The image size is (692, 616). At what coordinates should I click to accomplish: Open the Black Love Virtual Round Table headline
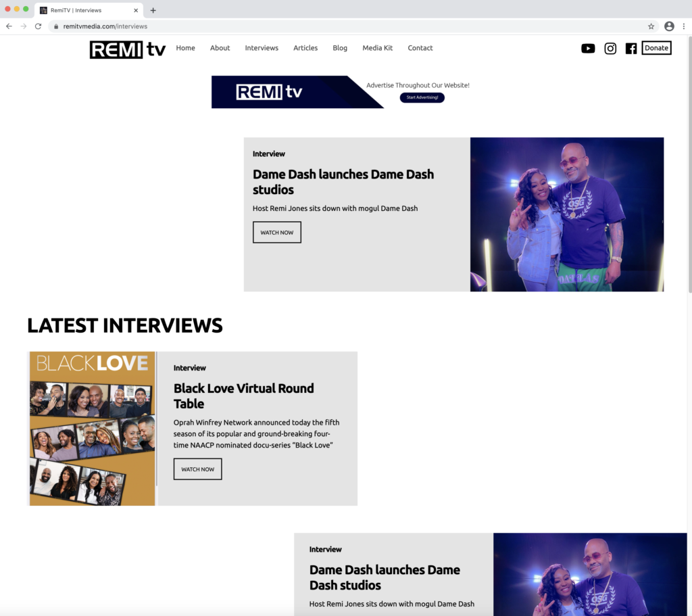(243, 396)
